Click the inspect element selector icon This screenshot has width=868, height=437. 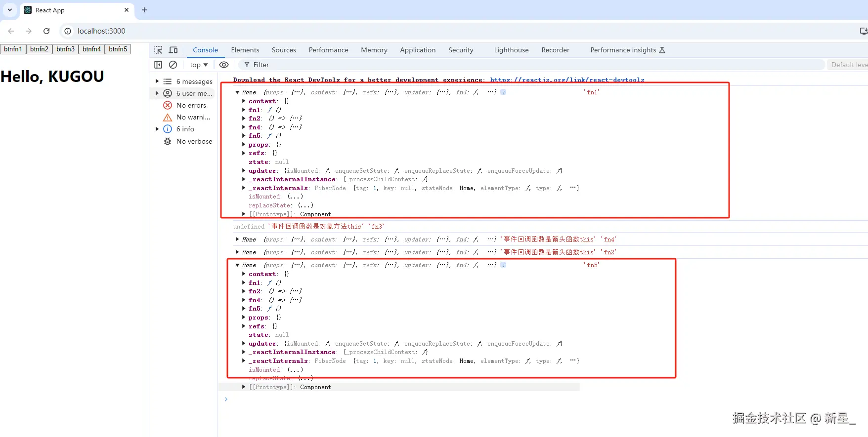point(158,50)
